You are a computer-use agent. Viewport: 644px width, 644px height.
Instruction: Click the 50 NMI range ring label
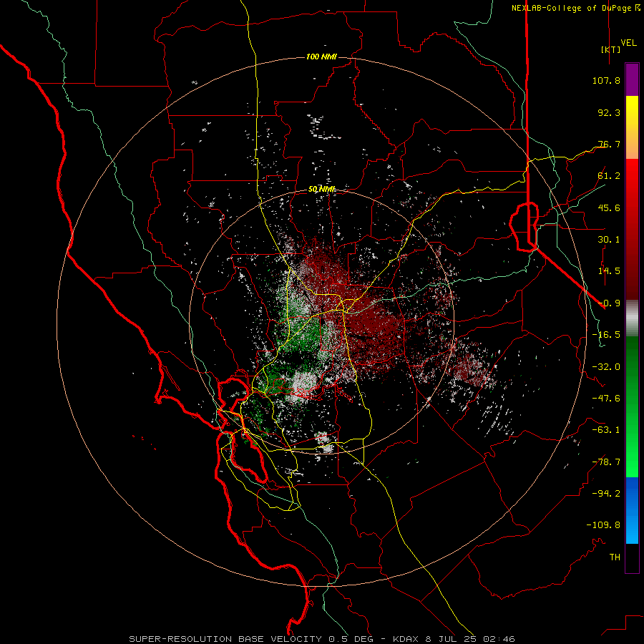pos(321,190)
